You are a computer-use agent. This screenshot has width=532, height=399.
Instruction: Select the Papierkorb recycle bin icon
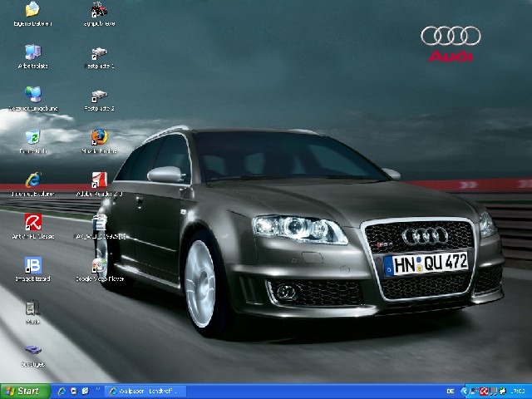(32, 138)
